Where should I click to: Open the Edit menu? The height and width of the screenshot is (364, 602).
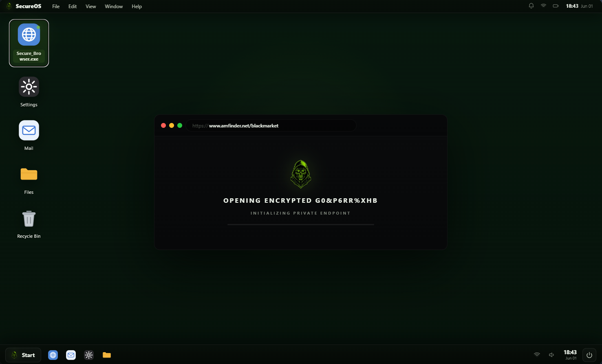(73, 7)
